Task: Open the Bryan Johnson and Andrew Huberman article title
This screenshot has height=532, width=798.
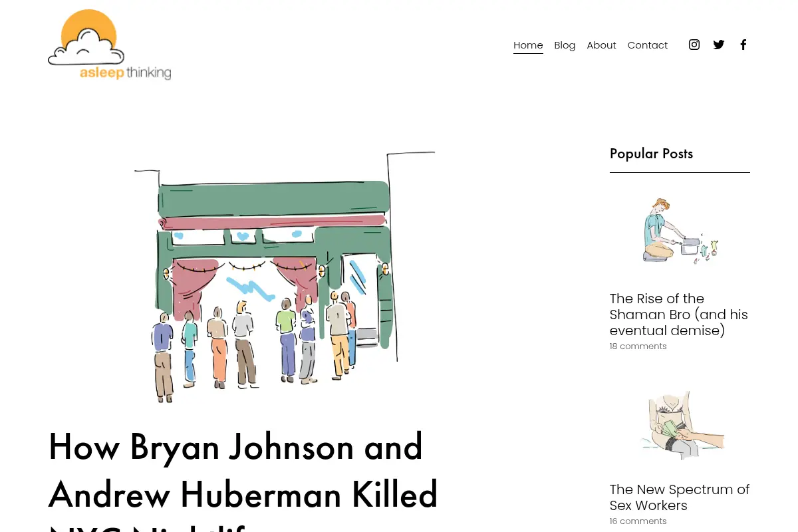Action: (x=243, y=479)
